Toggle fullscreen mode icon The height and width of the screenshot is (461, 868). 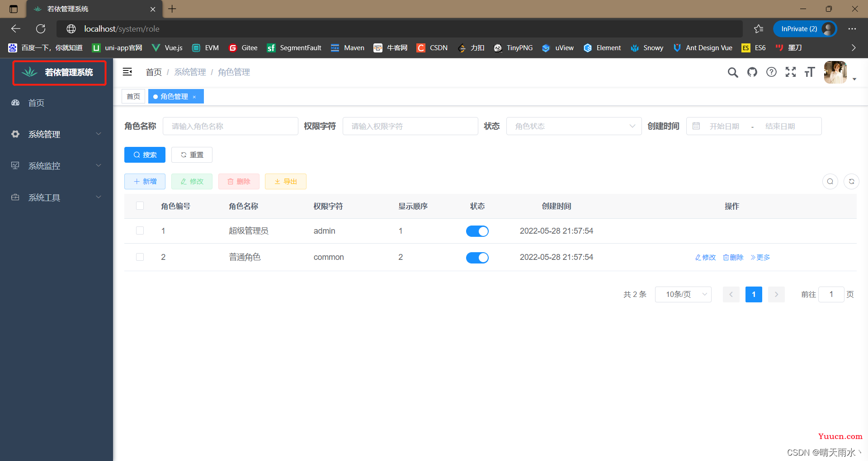tap(790, 72)
